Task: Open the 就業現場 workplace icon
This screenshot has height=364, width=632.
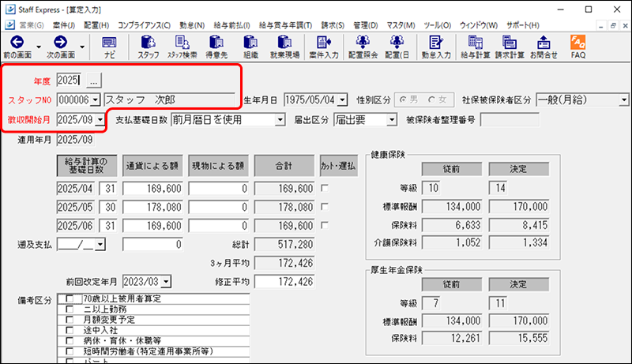Action: pyautogui.click(x=284, y=43)
